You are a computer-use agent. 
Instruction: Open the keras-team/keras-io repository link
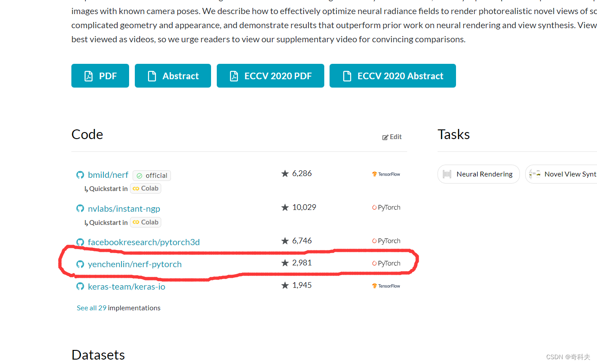tap(126, 287)
